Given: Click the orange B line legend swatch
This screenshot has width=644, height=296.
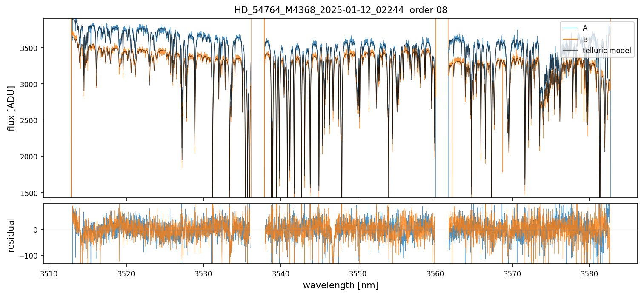Looking at the screenshot, I should click(570, 40).
